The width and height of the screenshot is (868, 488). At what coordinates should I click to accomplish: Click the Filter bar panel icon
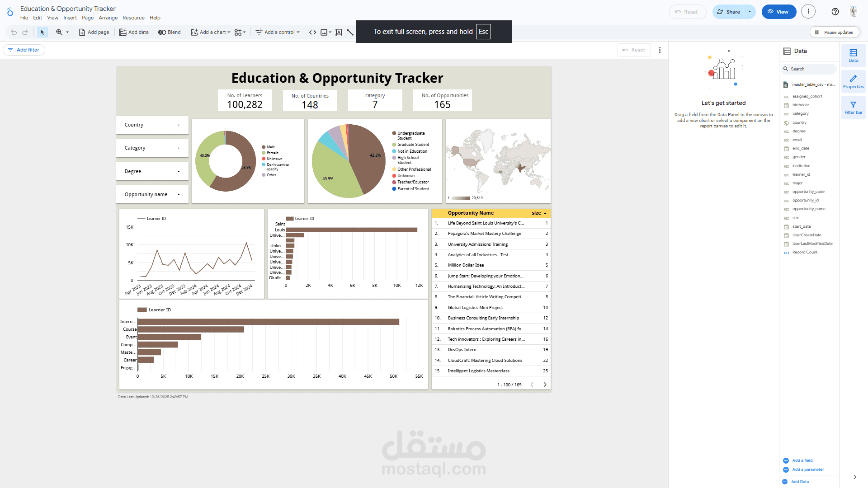point(853,107)
